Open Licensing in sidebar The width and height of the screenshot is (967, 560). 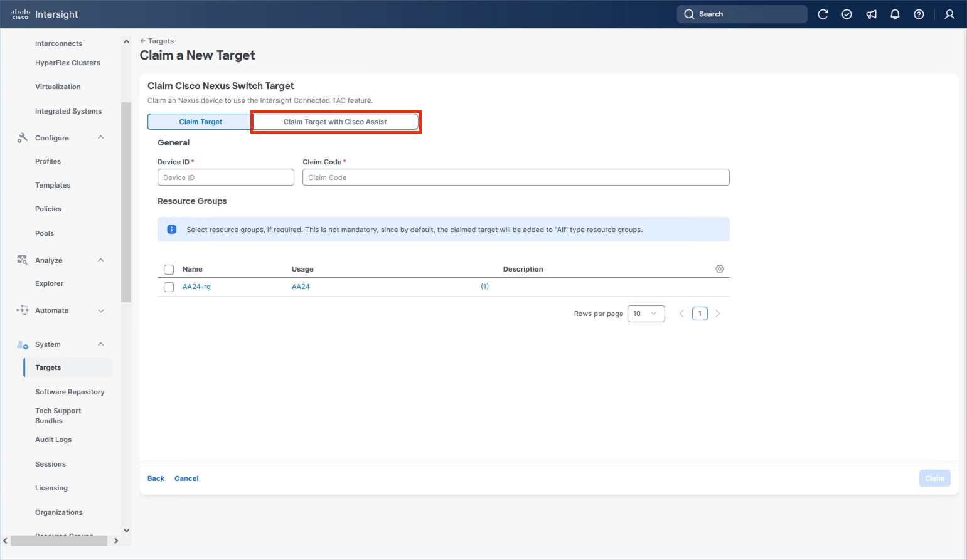[51, 489]
